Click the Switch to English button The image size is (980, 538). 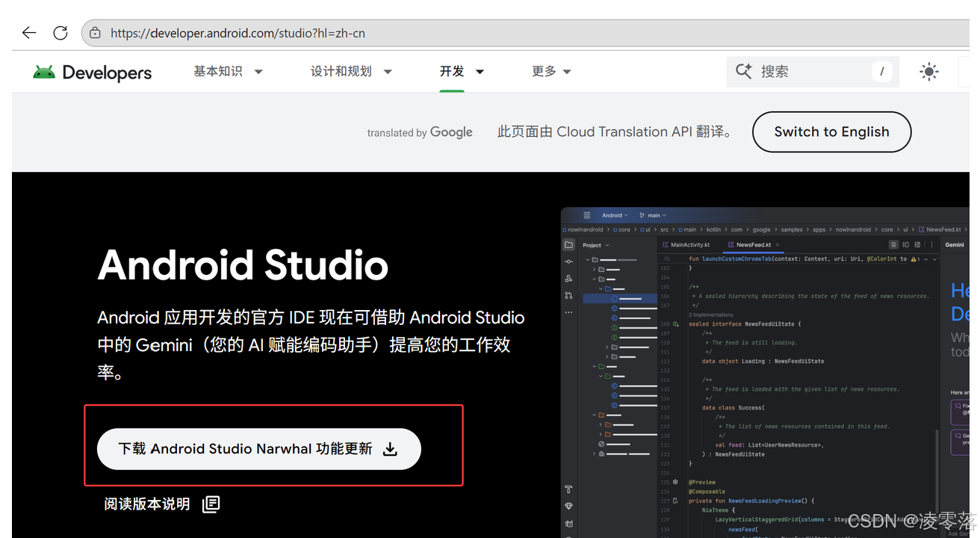coord(831,132)
